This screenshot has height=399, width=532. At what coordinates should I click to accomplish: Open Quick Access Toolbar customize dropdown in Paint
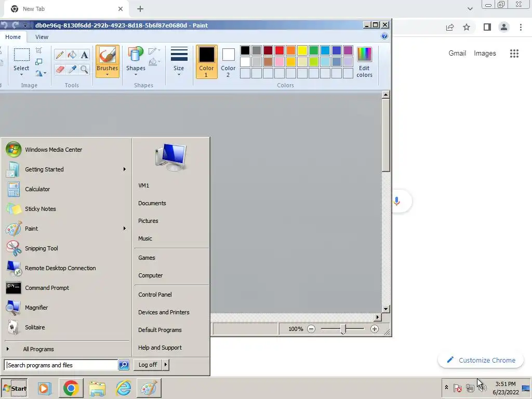point(25,25)
